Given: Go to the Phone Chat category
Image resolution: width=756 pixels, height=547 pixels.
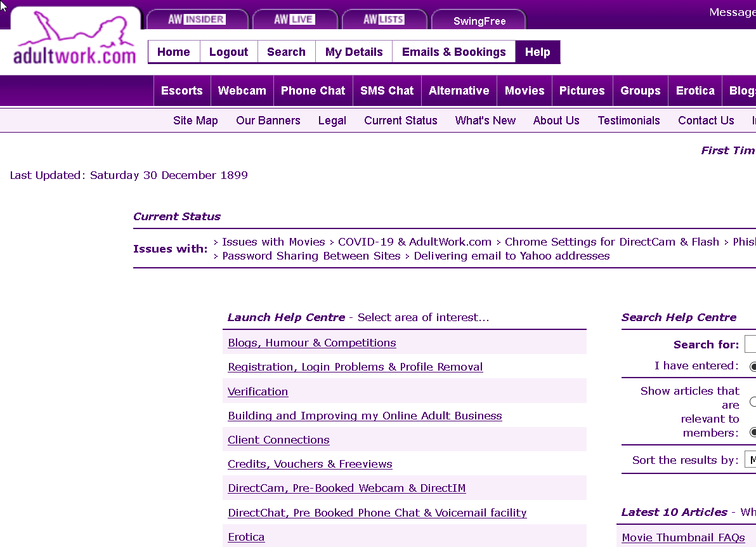Looking at the screenshot, I should [313, 91].
